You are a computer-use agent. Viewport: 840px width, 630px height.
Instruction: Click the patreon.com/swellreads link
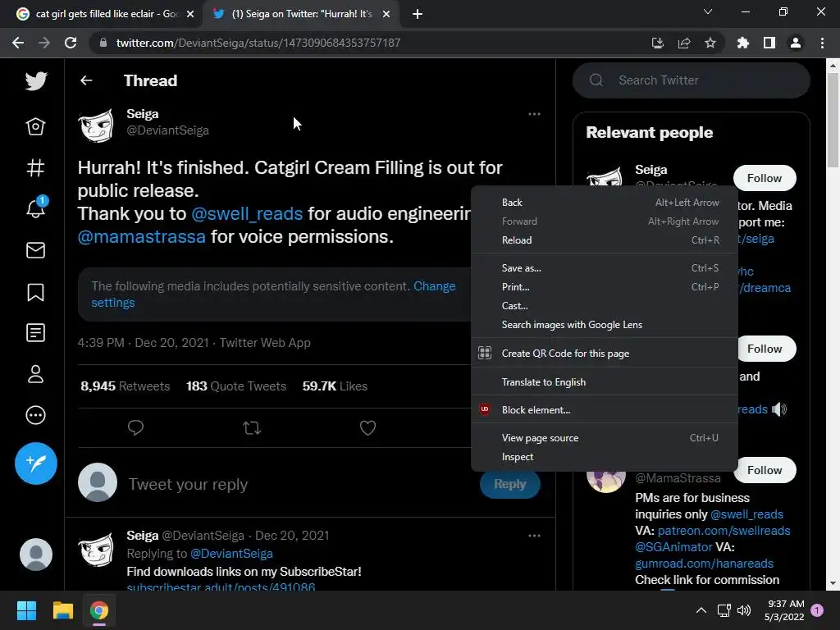point(724,531)
